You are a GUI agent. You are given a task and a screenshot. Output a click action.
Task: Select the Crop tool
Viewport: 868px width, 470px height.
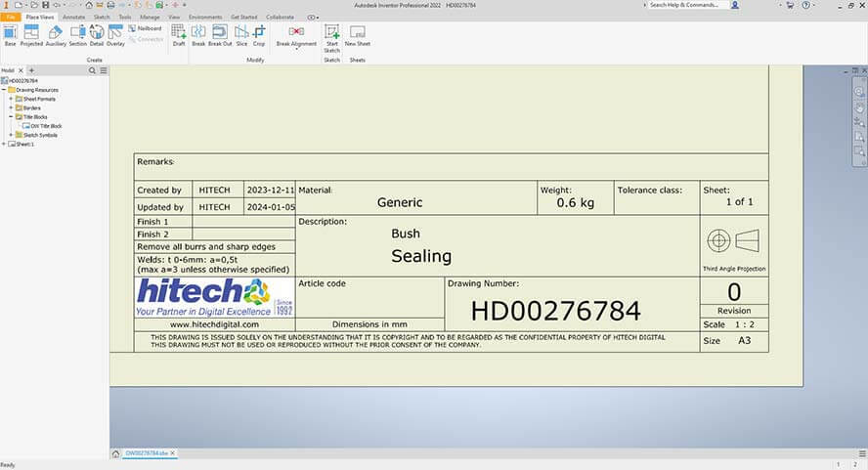pyautogui.click(x=259, y=35)
